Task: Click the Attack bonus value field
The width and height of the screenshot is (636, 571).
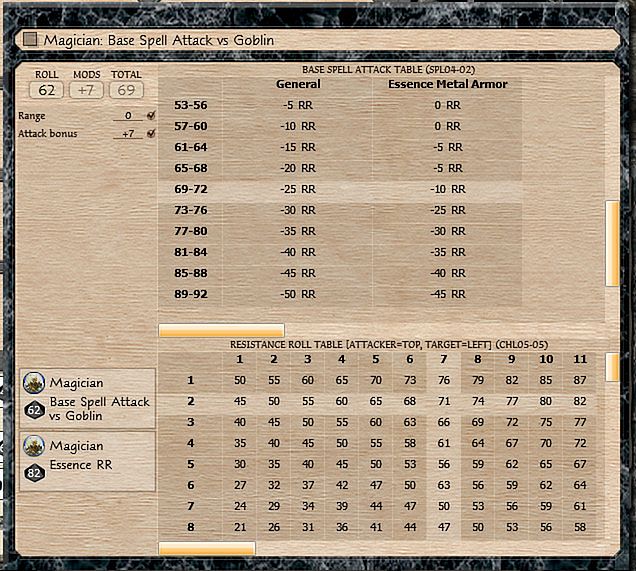Action: pyautogui.click(x=128, y=133)
